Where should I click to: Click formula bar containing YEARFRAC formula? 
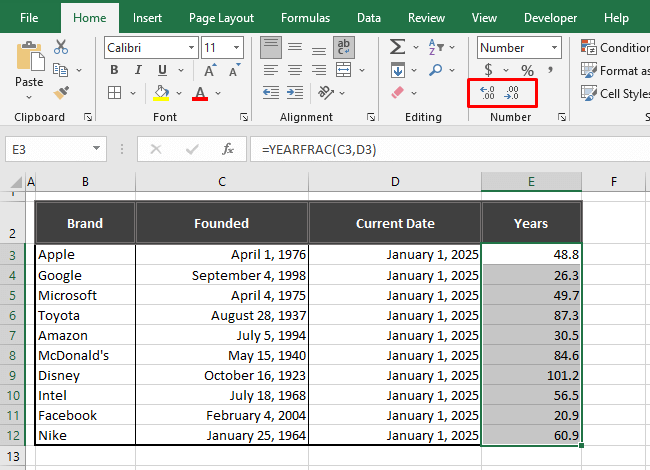pos(450,149)
